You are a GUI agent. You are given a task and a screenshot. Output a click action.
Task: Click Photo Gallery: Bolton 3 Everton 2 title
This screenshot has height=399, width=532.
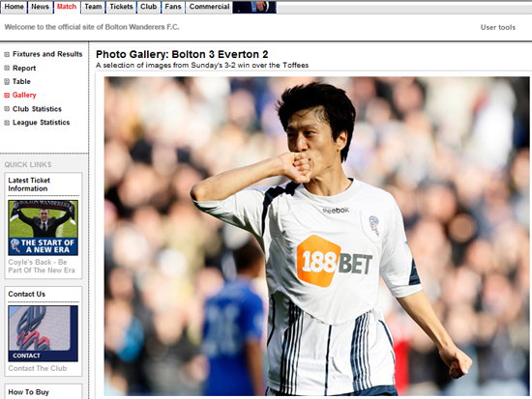click(182, 54)
